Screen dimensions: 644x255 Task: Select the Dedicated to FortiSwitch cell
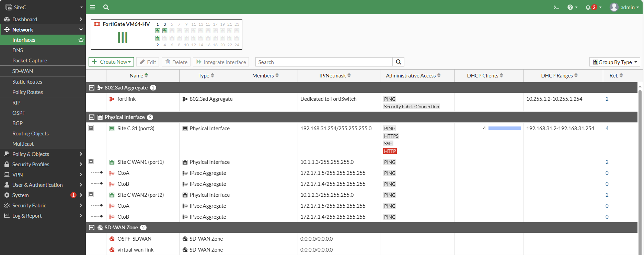[328, 99]
